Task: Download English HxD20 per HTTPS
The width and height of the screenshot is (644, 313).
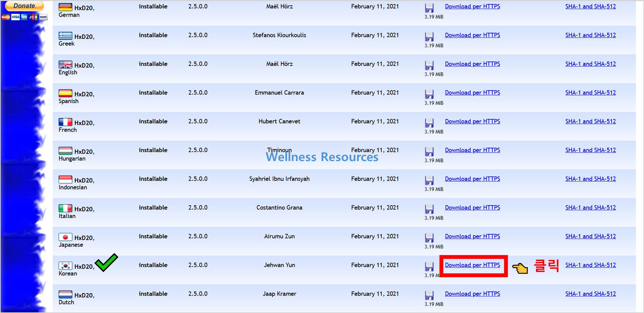Action: click(472, 64)
